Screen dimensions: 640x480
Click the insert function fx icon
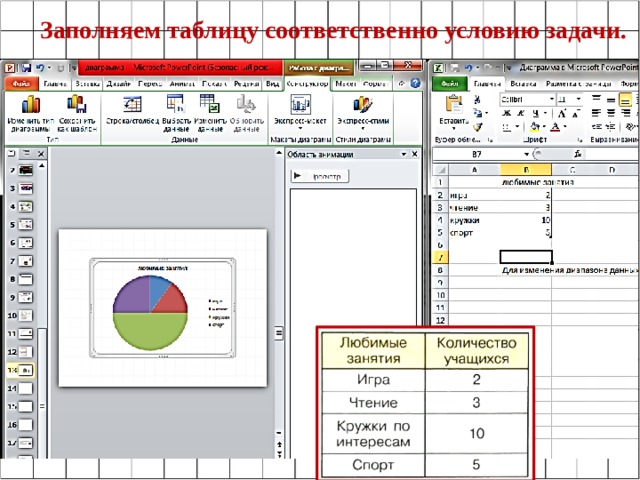tap(578, 154)
